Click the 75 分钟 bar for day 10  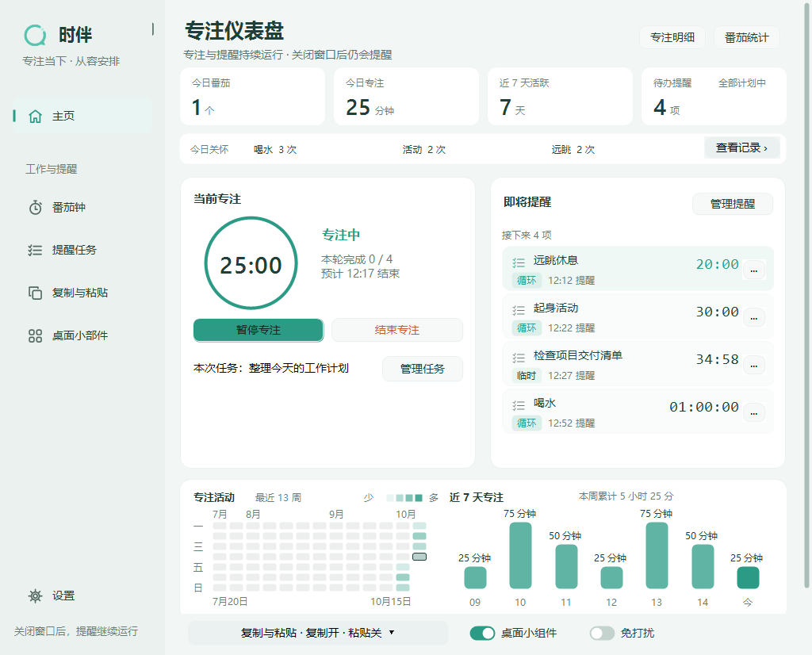520,556
